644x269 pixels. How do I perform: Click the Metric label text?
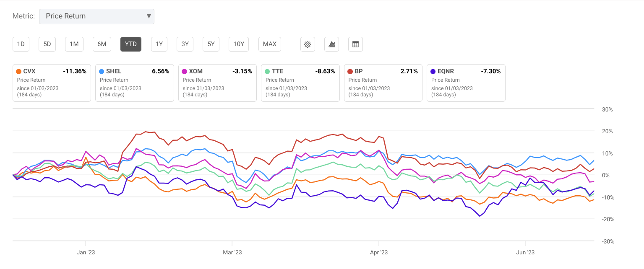pos(24,16)
